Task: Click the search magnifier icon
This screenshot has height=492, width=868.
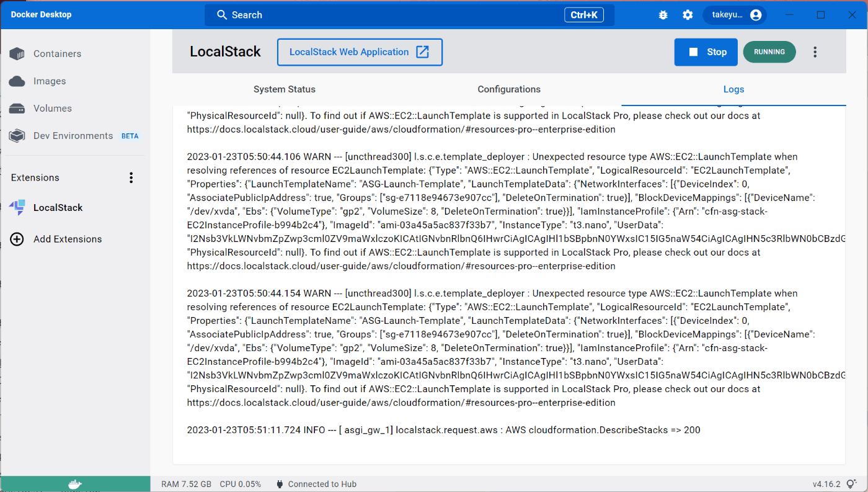Action: point(222,15)
